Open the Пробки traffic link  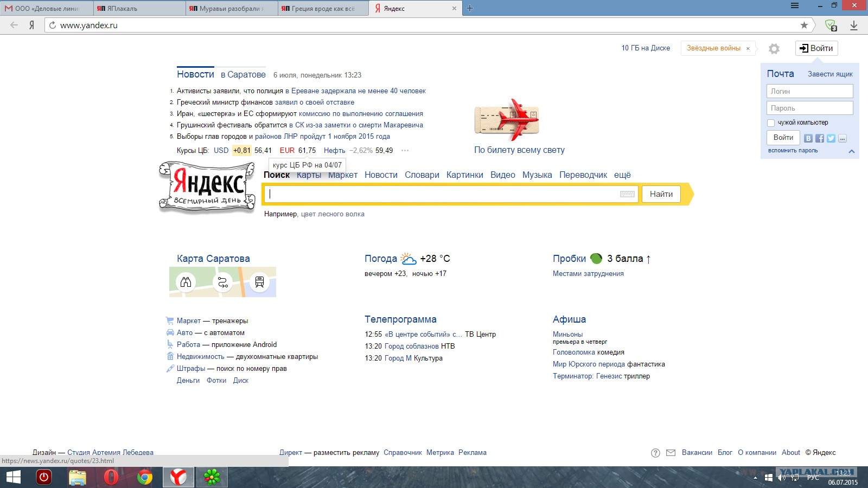(569, 259)
